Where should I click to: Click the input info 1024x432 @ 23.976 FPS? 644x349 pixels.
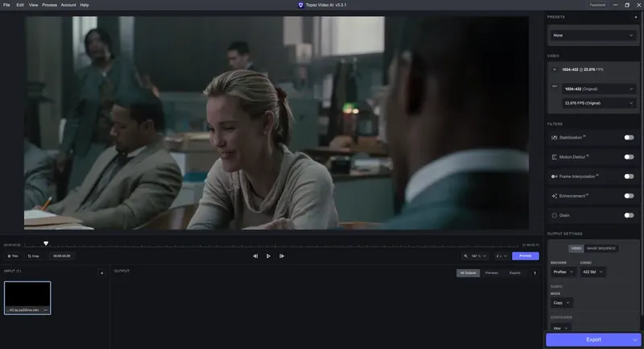582,69
